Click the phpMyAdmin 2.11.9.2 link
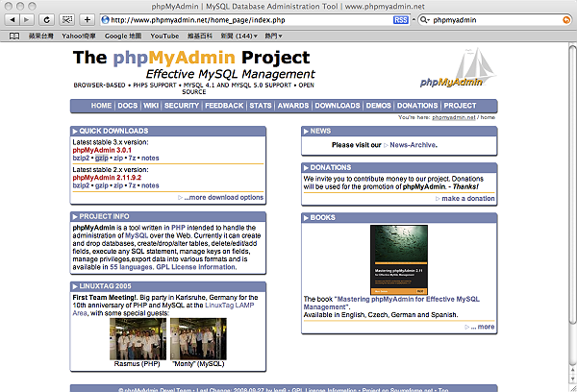 107,178
